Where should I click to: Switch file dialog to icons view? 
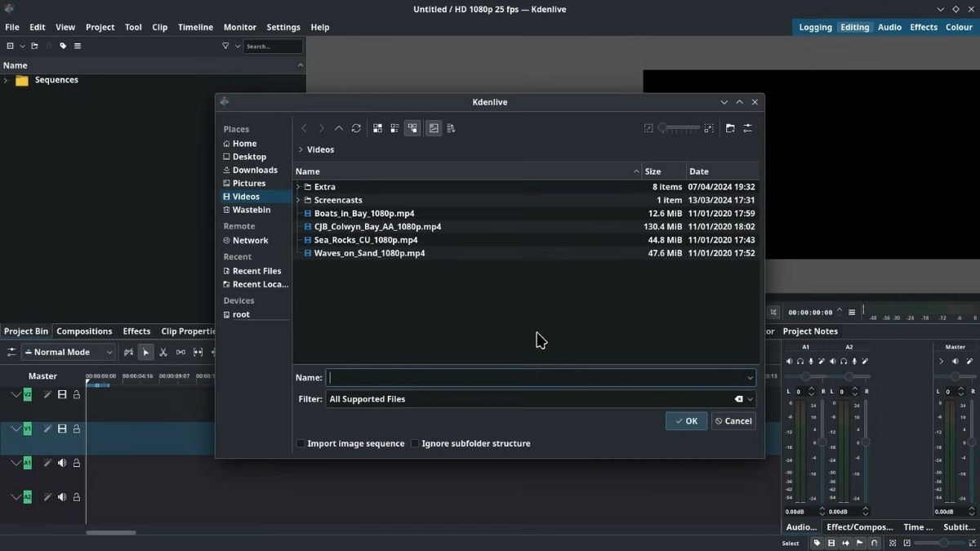[377, 128]
